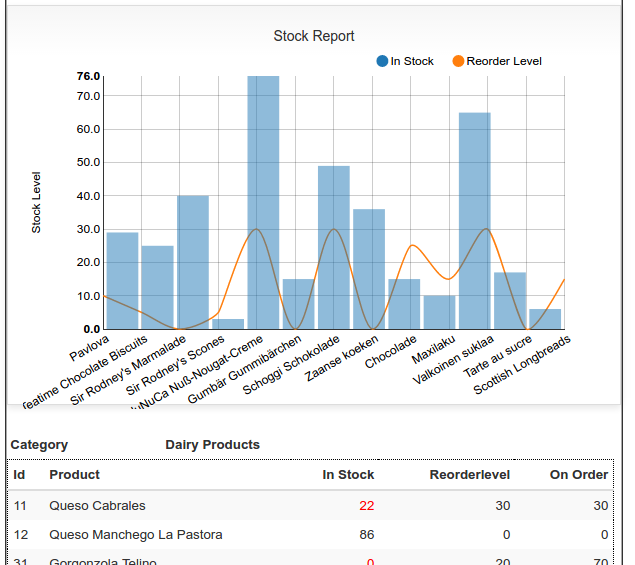Sort by the Reorderlevel column header
The height and width of the screenshot is (565, 635).
[469, 475]
